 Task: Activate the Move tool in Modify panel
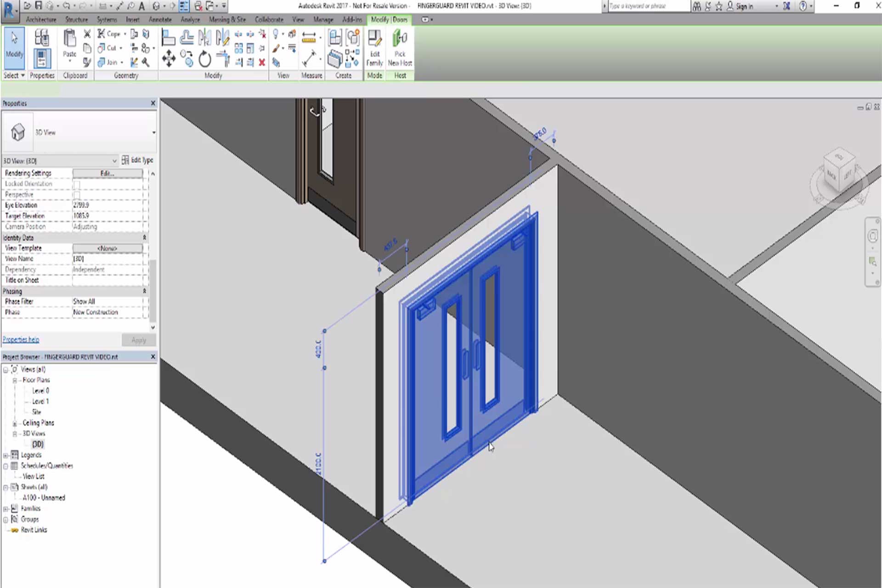point(169,59)
